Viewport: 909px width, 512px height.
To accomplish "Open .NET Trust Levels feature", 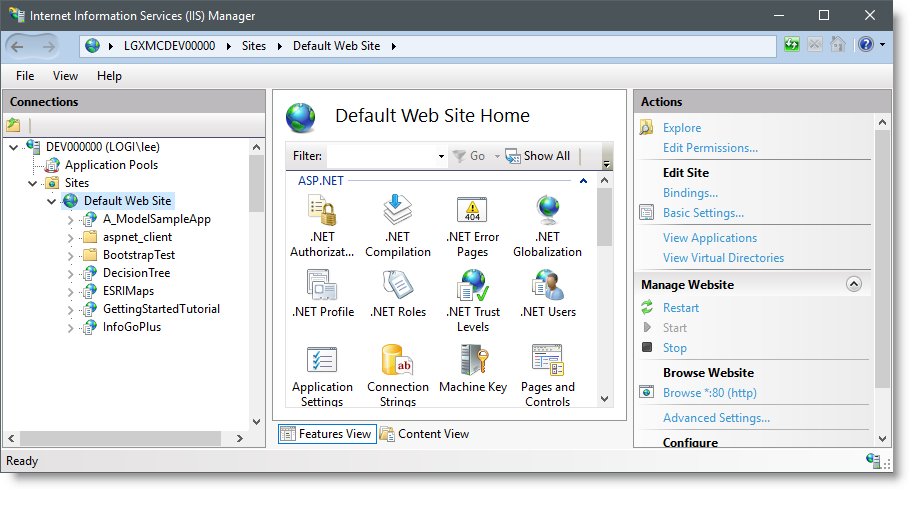I will click(x=472, y=302).
